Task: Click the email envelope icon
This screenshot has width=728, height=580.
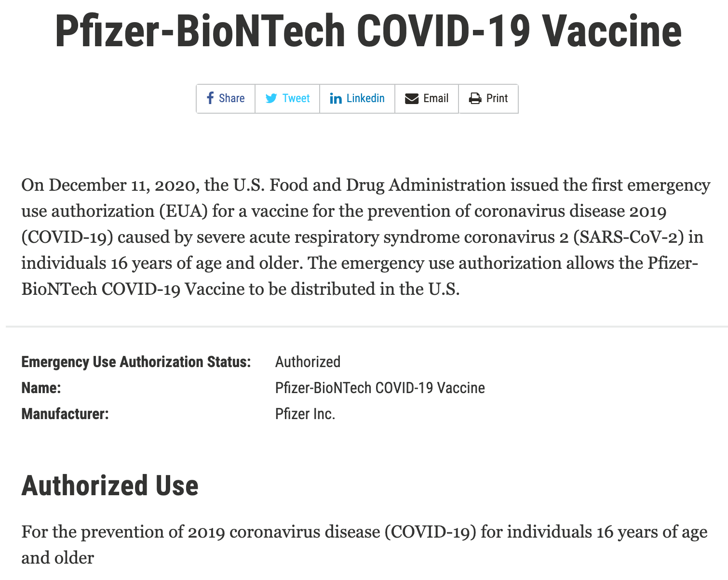Action: (x=412, y=99)
